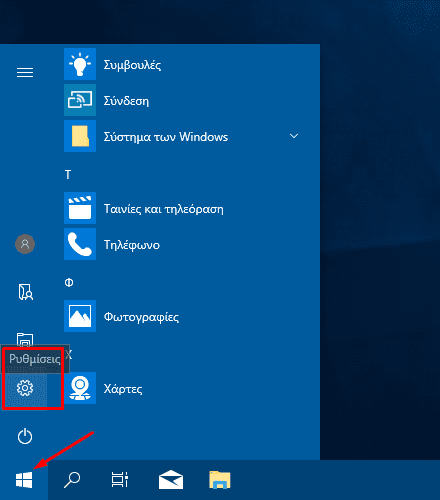Screen dimensions: 440x500
Task: Click the Σύστημα των Windows folder icon
Action: 80,136
